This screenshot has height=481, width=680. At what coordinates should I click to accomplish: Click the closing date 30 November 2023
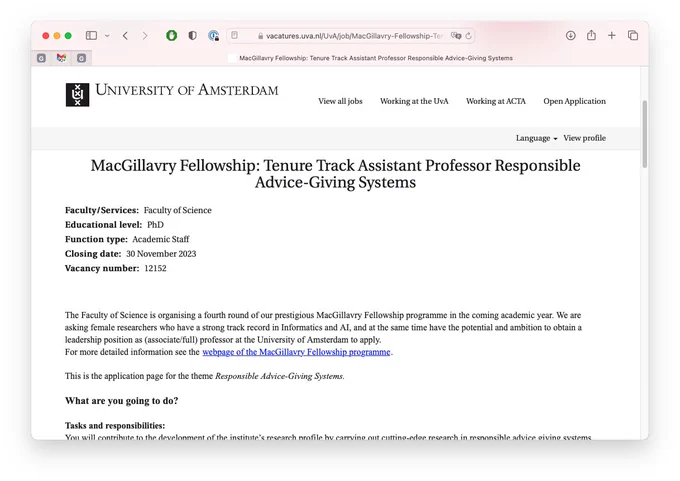(161, 254)
